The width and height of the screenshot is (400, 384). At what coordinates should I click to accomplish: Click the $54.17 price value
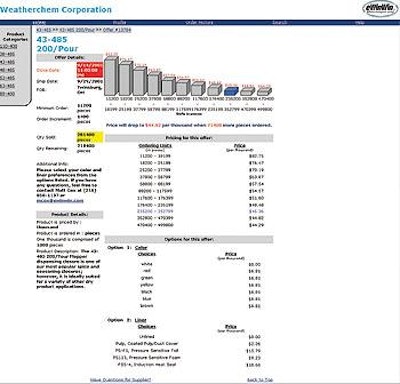(x=256, y=191)
